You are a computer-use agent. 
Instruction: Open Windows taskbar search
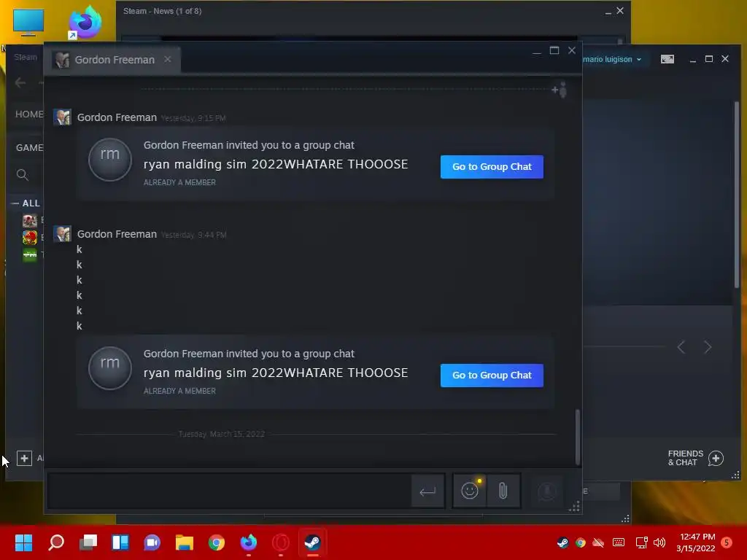(x=56, y=542)
